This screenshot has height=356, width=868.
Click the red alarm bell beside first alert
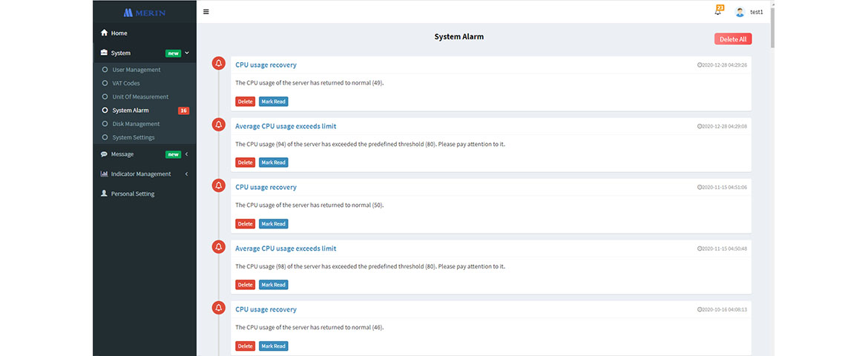point(218,64)
